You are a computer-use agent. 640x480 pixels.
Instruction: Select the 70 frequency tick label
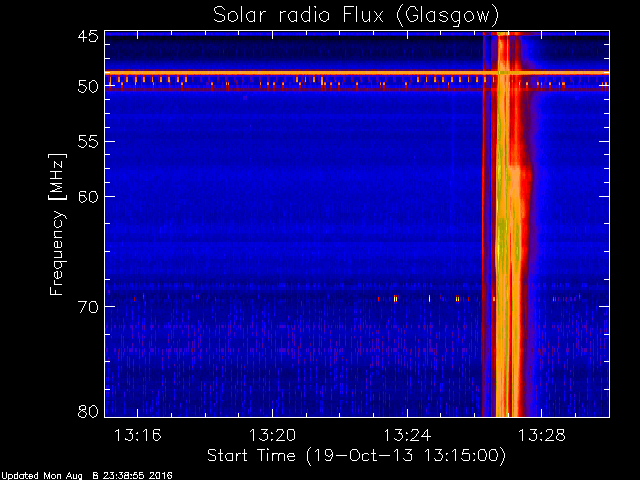coord(88,307)
